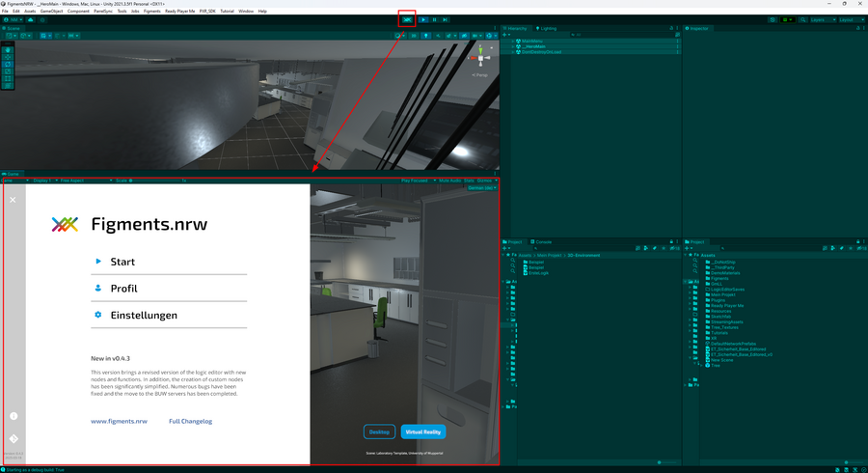Toggle Scene lighting bulb icon
Image resolution: width=868 pixels, height=473 pixels.
[425, 36]
